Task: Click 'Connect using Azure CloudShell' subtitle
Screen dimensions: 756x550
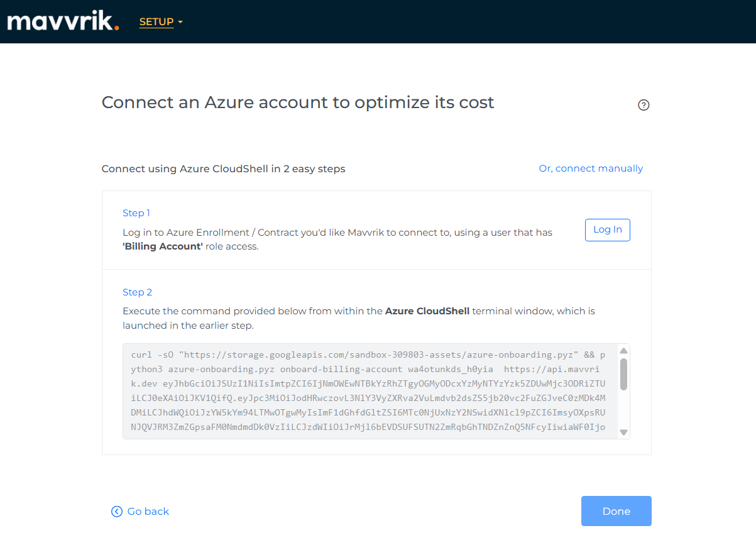Action: click(223, 168)
